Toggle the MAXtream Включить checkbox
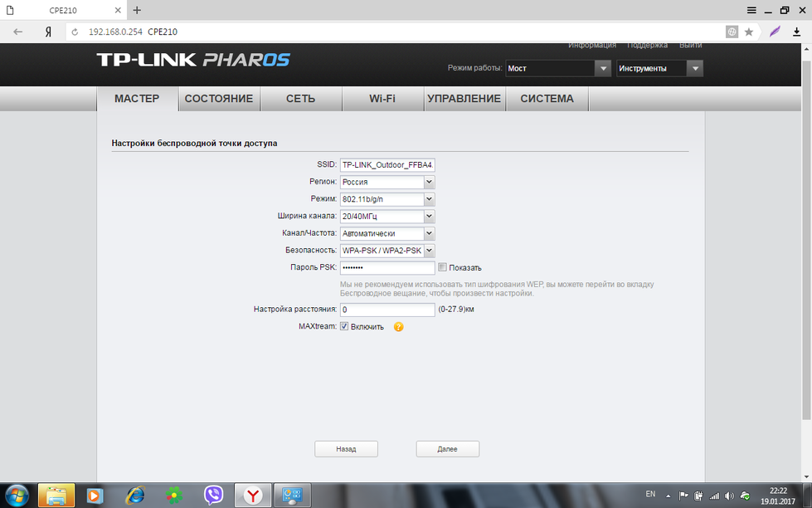The image size is (812, 508). 344,327
